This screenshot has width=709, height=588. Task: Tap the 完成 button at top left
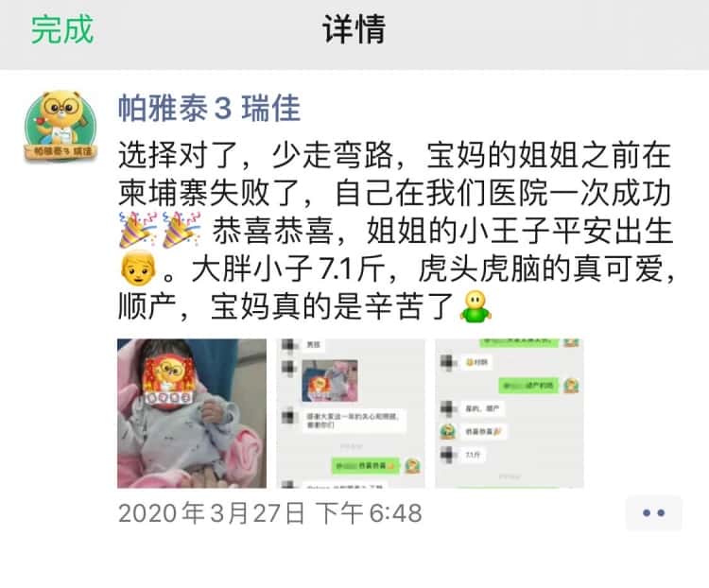(62, 29)
